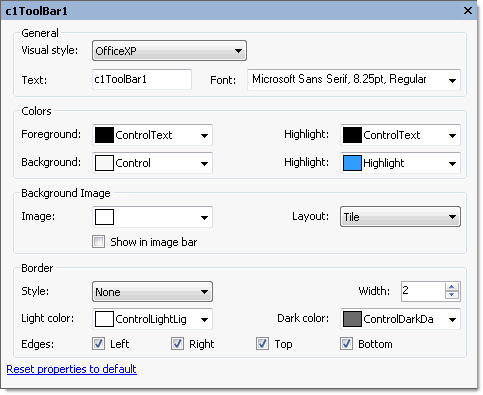Click the blue Highlight color swatch
The width and height of the screenshot is (483, 395).
pos(352,163)
